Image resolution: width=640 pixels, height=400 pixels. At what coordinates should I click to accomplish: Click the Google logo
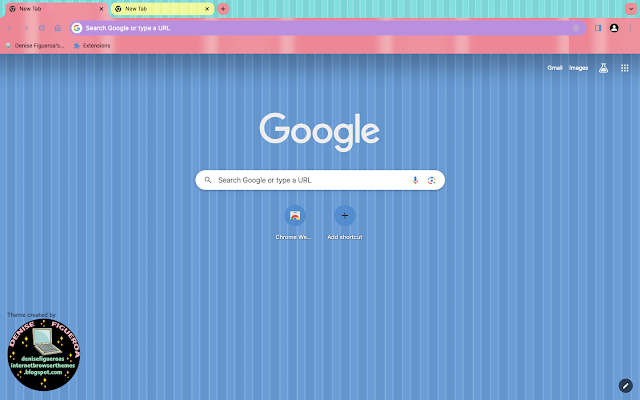[320, 132]
